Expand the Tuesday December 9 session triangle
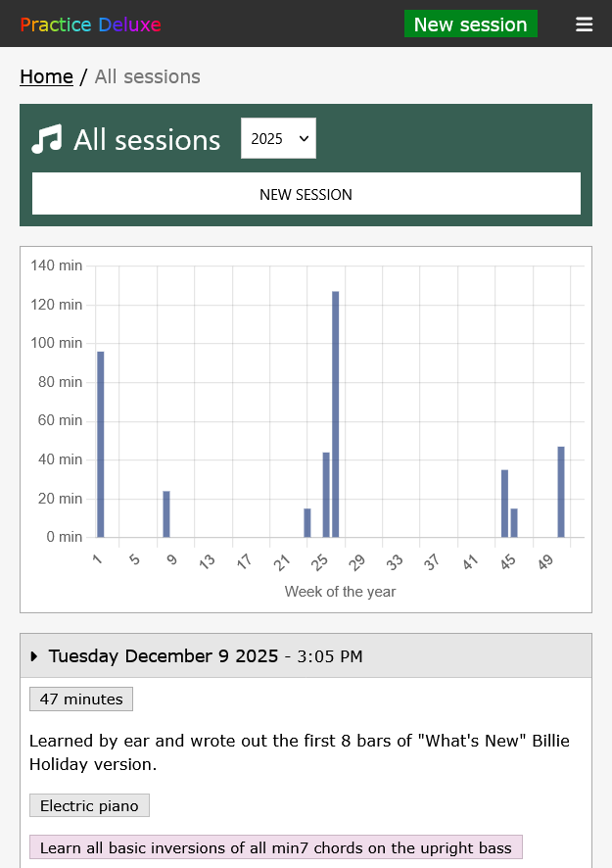This screenshot has width=612, height=868. 35,656
